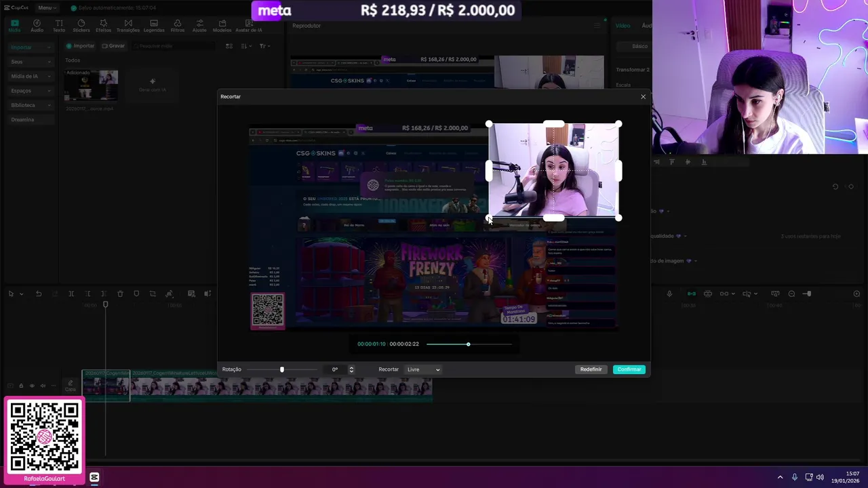868x488 pixels.
Task: Switch to the Mídia tab
Action: tap(14, 26)
